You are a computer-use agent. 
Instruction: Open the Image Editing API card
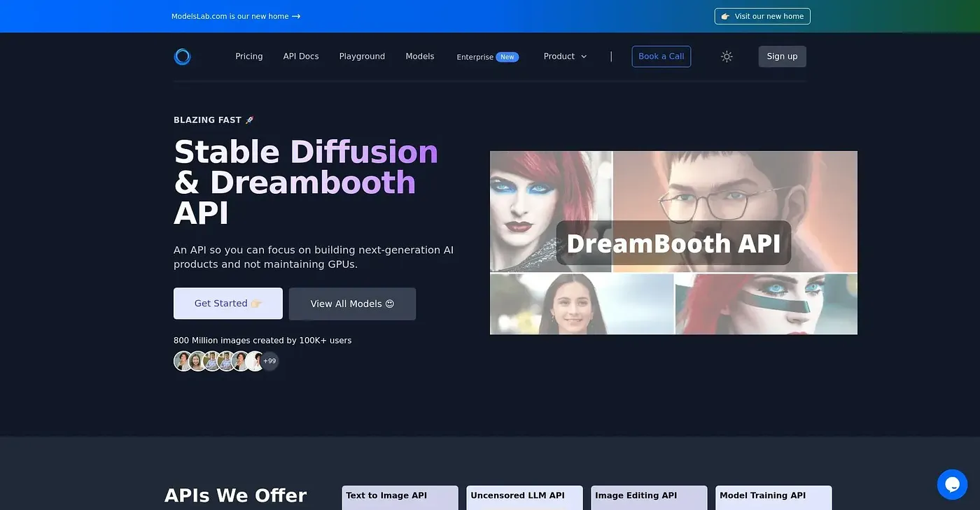[649, 497]
